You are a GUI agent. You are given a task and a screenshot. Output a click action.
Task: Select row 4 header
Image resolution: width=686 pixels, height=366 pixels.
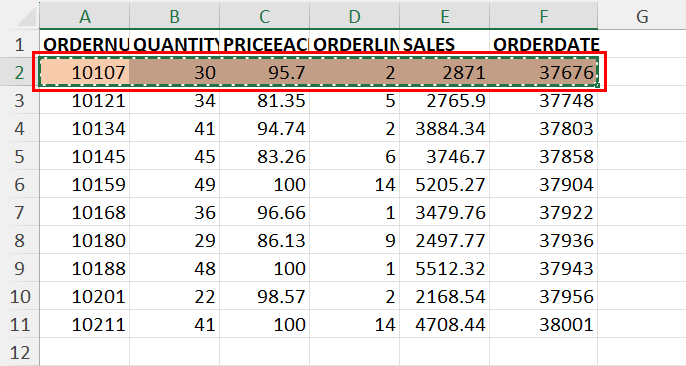19,128
